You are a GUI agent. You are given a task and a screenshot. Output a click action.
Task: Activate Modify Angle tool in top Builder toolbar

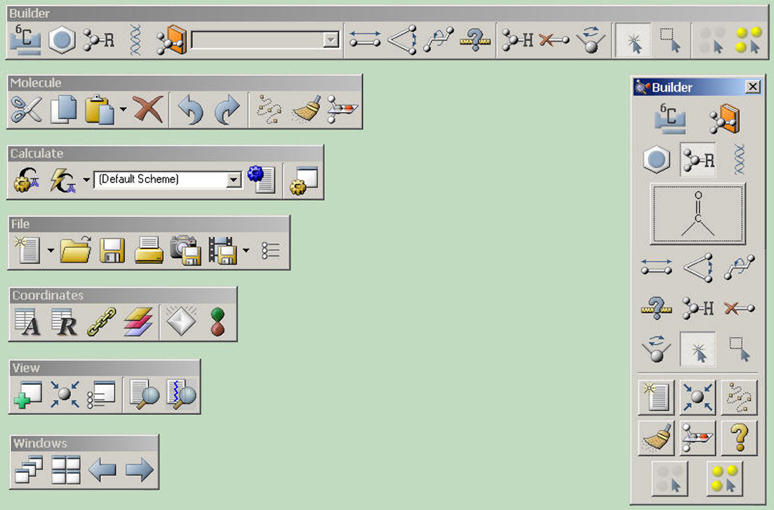pos(402,39)
